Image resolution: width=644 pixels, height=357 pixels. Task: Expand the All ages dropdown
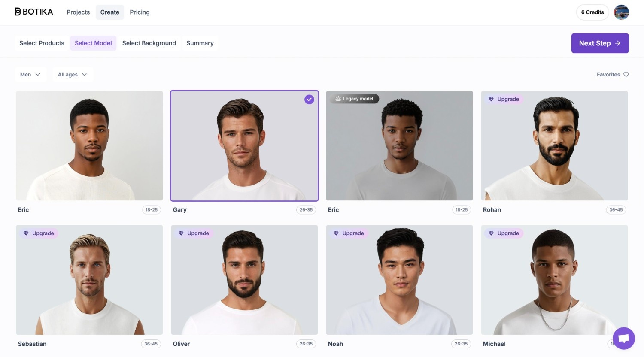click(x=72, y=75)
